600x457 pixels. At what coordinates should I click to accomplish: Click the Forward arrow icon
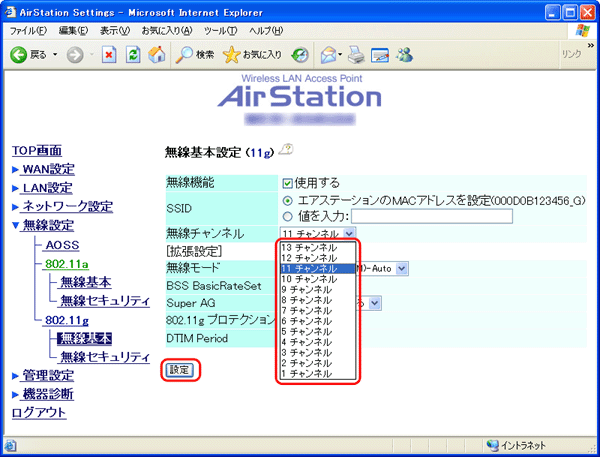pyautogui.click(x=75, y=55)
